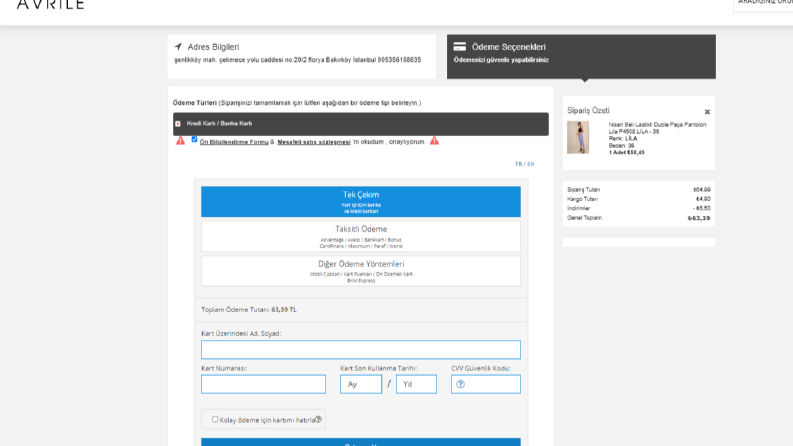The height and width of the screenshot is (446, 793).
Task: Focus the Kart Üzerindeki Ad Soyad field
Action: (x=361, y=349)
